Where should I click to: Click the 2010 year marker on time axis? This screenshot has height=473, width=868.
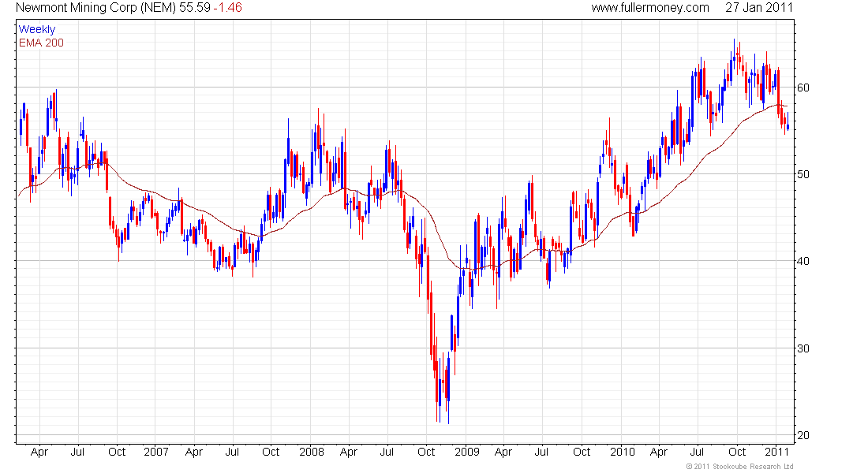(623, 452)
